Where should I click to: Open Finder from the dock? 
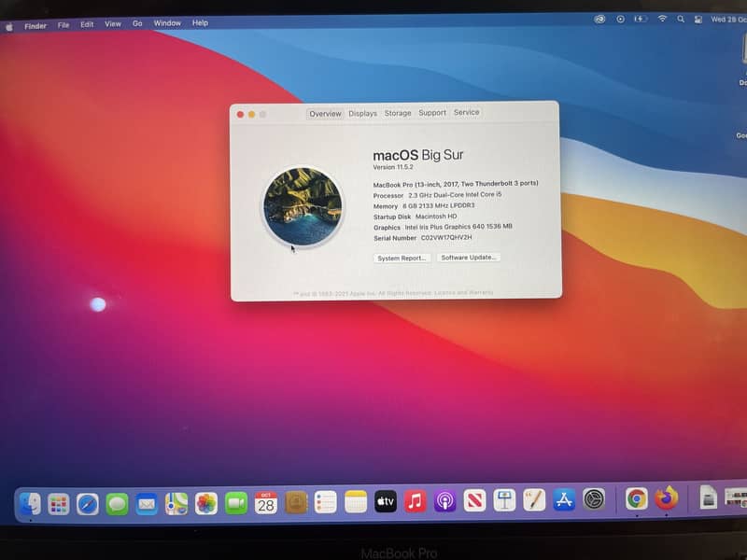(x=30, y=504)
